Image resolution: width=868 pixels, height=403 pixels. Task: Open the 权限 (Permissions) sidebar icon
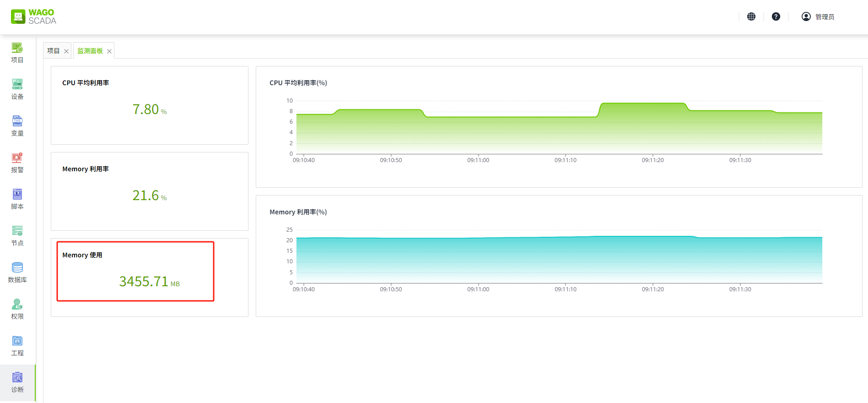(x=17, y=309)
